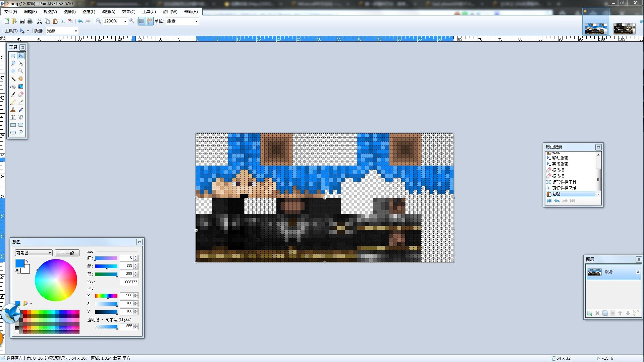Select the Eraser tool
644x362 pixels.
21,94
